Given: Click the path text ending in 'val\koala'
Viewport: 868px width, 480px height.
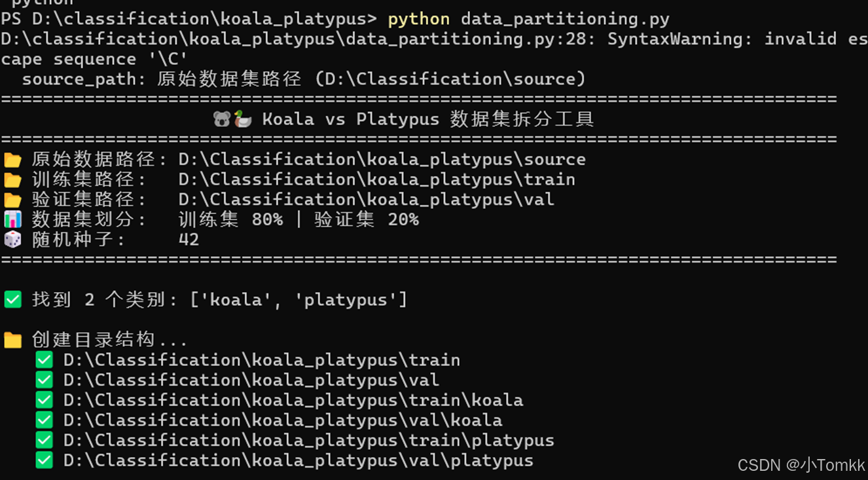Looking at the screenshot, I should (283, 420).
